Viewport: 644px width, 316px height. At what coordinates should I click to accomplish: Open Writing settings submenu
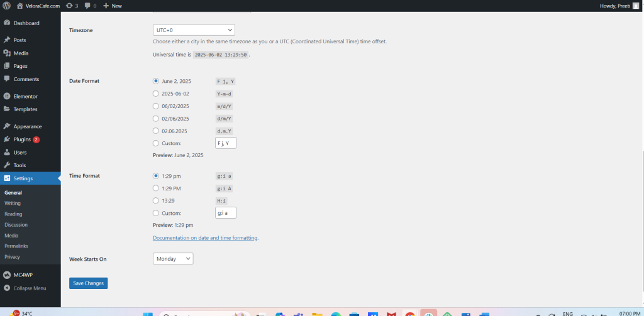(13, 203)
